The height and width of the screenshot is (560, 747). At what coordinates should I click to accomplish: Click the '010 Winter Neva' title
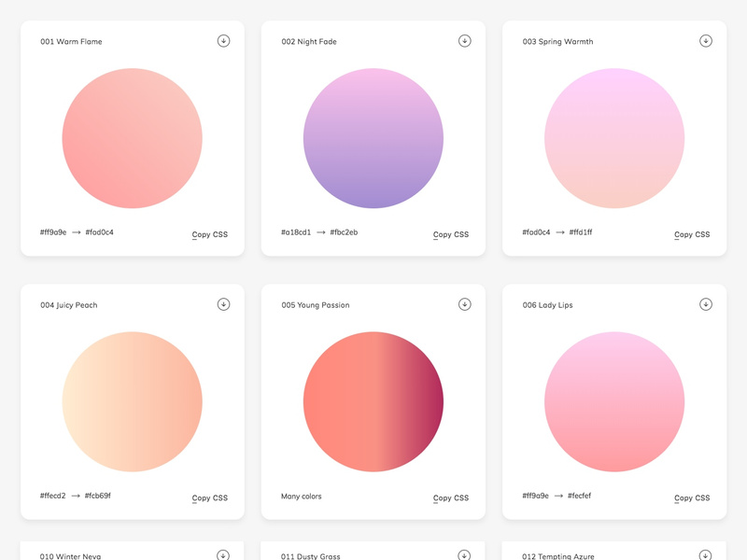(70, 556)
